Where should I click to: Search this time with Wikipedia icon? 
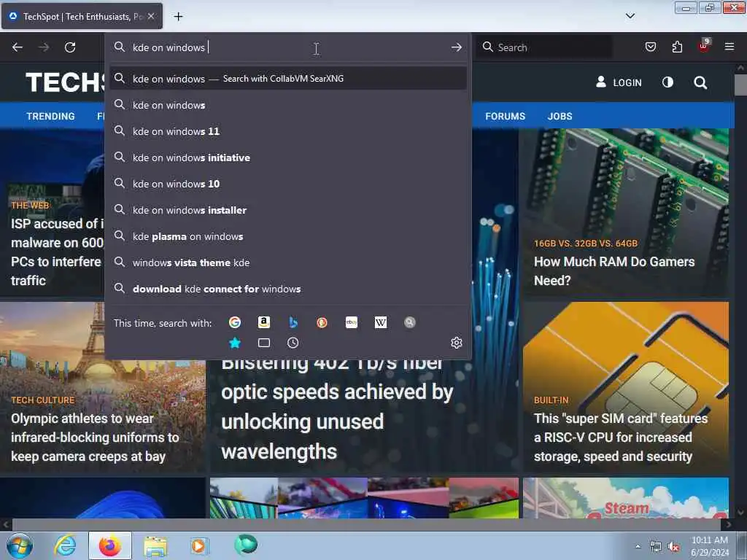(x=381, y=322)
